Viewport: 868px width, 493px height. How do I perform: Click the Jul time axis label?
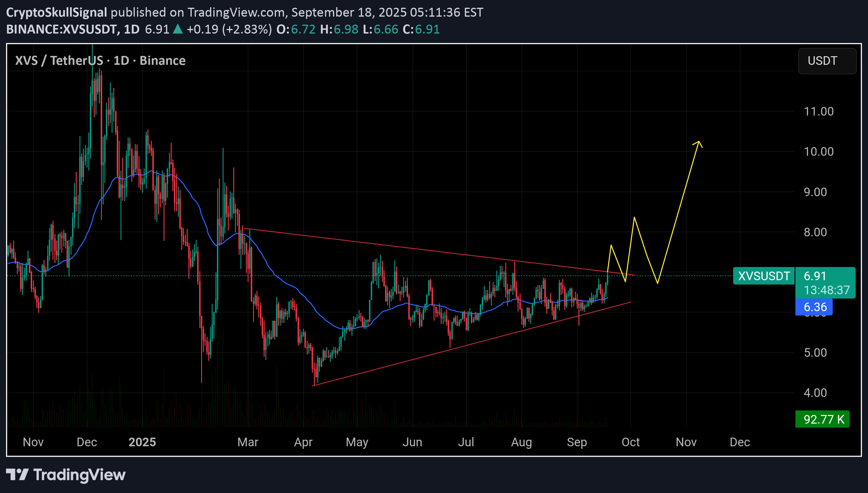tap(466, 442)
